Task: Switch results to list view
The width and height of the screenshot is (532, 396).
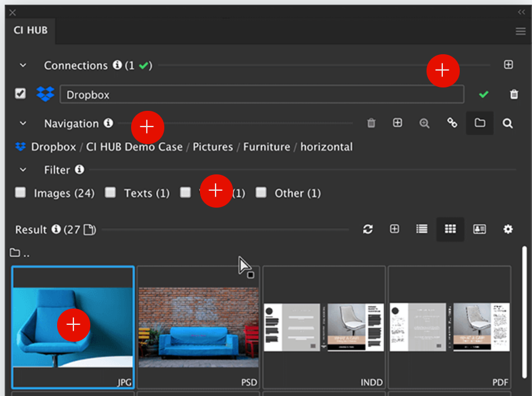Action: click(422, 229)
